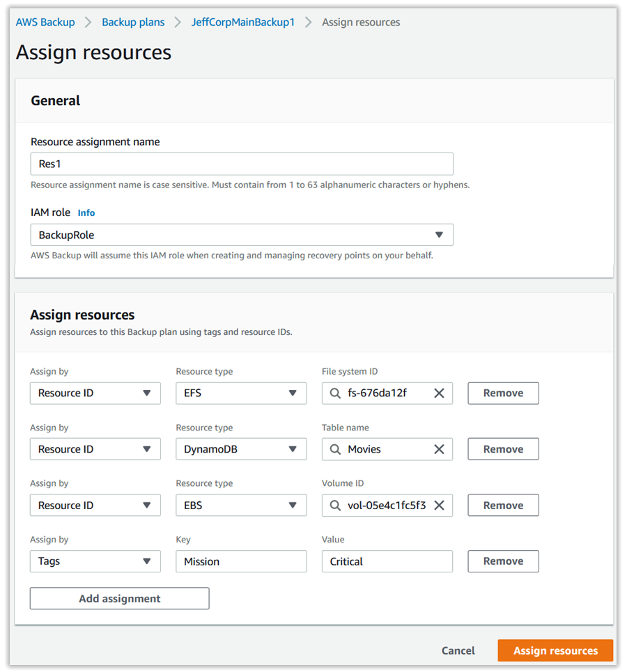Clear the Movies table name using the X icon
Viewport: 627px width, 672px height.
point(439,448)
